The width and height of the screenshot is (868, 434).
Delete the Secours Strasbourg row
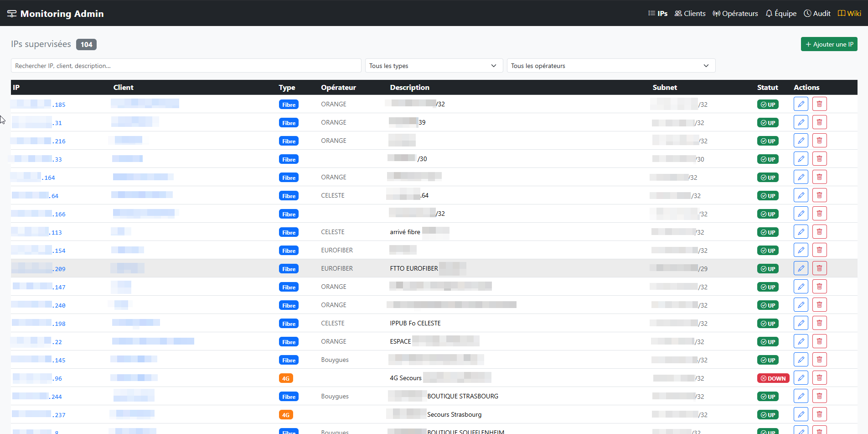click(x=819, y=414)
